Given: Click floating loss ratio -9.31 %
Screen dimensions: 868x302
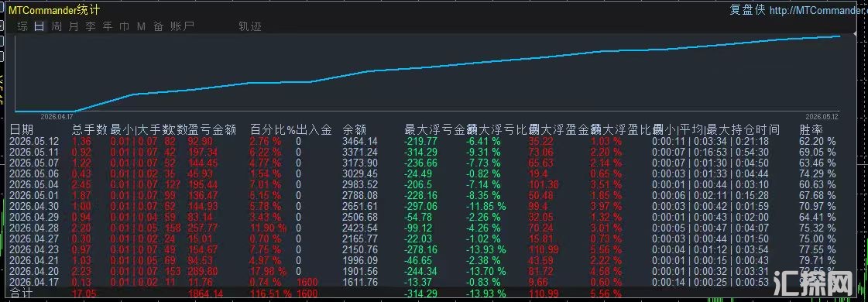Looking at the screenshot, I should coord(482,152).
